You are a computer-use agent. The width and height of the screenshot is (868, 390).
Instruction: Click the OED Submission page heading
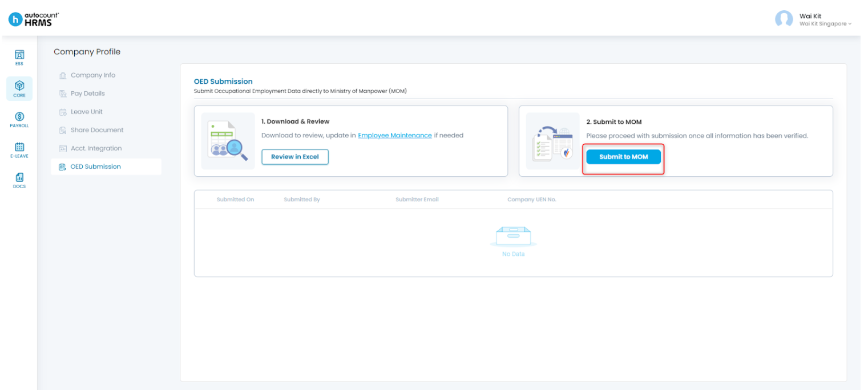[223, 82]
